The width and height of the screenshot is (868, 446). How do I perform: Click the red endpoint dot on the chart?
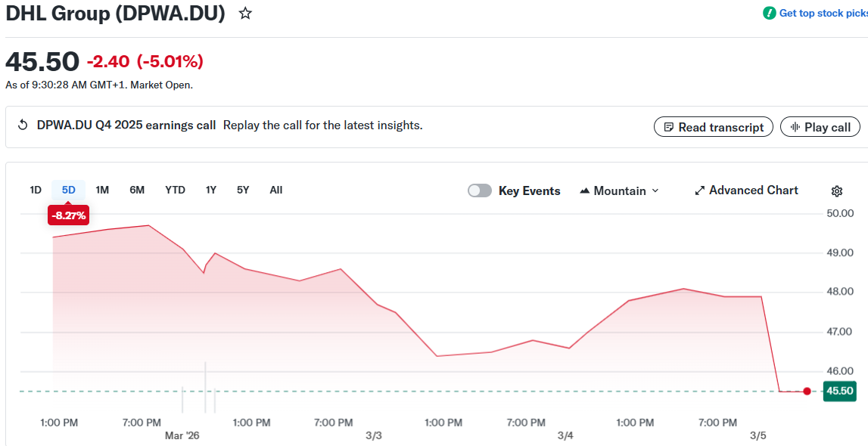click(807, 391)
